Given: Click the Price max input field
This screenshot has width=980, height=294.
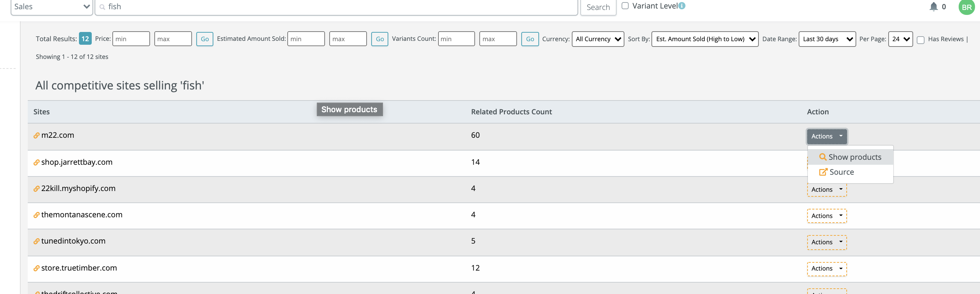Looking at the screenshot, I should tap(173, 39).
